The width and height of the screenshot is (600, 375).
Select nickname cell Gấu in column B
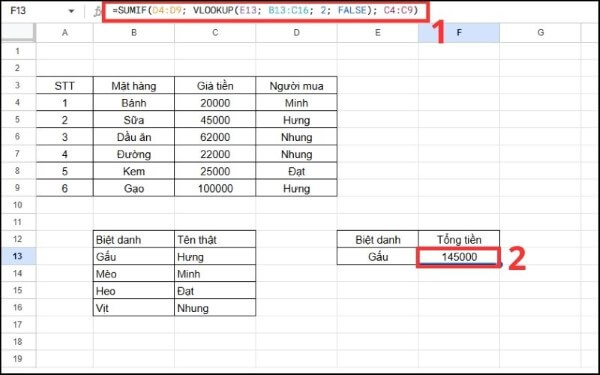coord(134,257)
